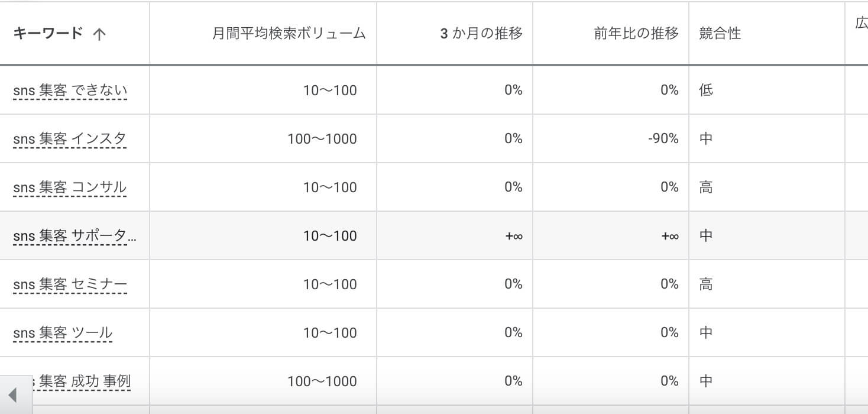Click the ascending sort arrow beside キーワード
This screenshot has width=868, height=414.
tap(99, 34)
